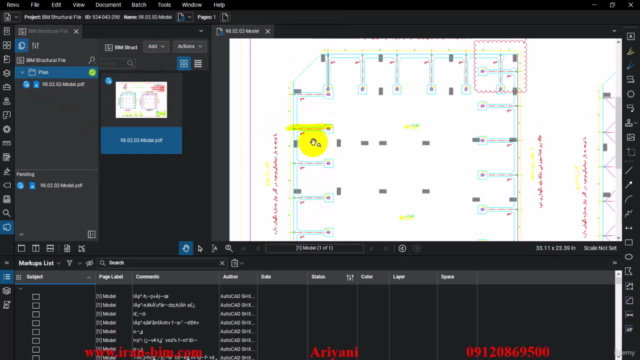Open the markups filter dropdown arrow
Screen dimensions: 640x360
coord(79,263)
